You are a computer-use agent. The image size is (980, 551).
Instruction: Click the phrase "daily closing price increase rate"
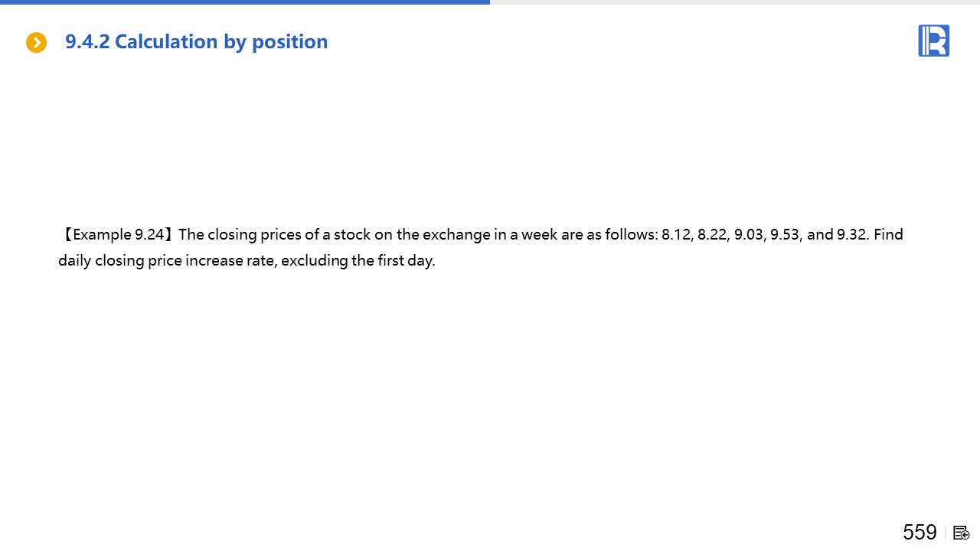point(168,260)
